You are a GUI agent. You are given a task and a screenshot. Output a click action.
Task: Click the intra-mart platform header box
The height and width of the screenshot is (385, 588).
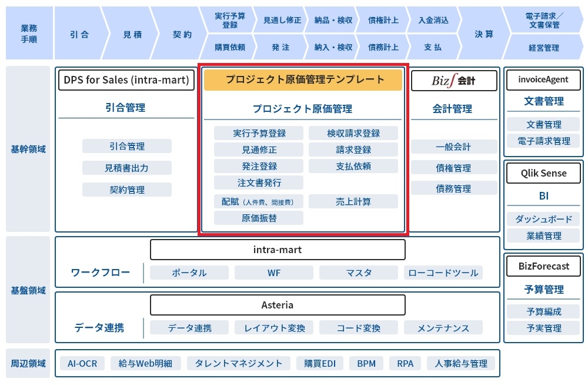click(x=278, y=250)
